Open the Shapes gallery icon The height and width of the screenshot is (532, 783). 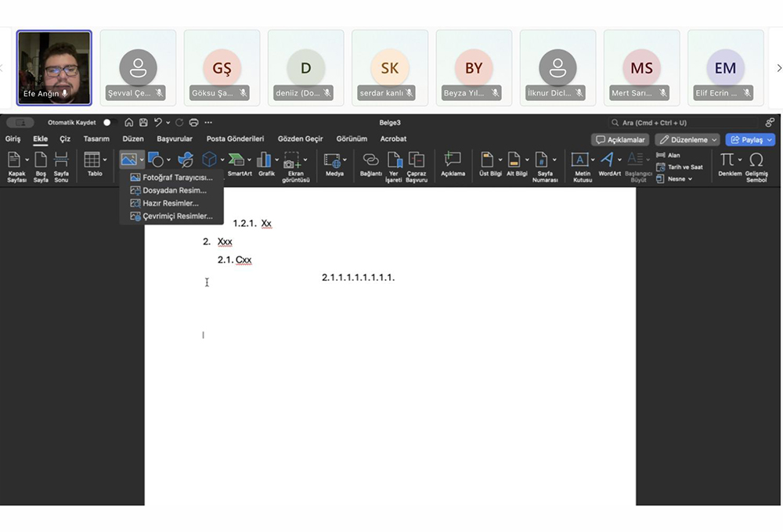pyautogui.click(x=156, y=160)
